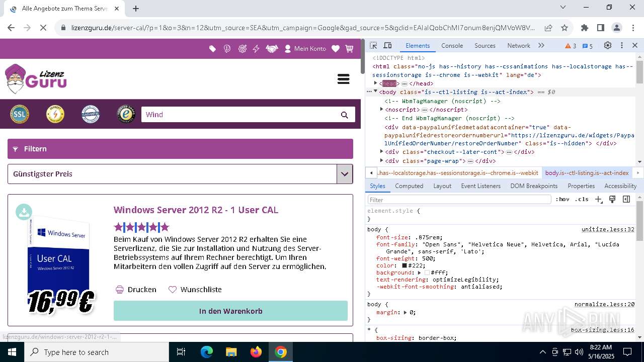Open normalize.less:20 source link
The height and width of the screenshot is (362, 644).
(604, 304)
